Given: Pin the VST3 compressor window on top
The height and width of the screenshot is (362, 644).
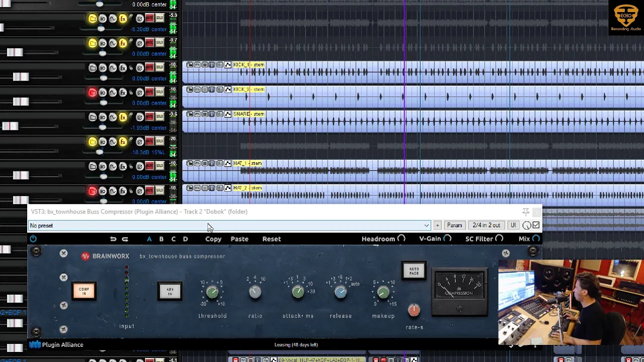Looking at the screenshot, I should pyautogui.click(x=526, y=212).
